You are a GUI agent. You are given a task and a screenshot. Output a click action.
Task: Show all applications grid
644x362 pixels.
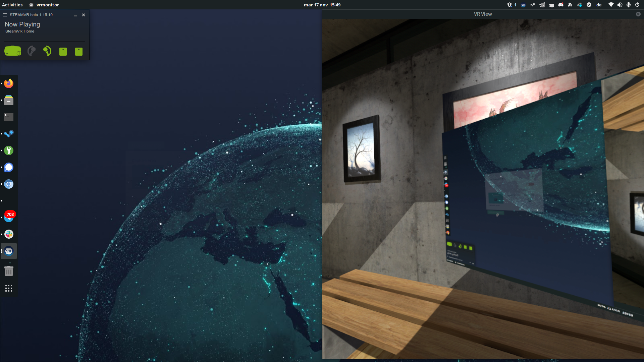click(x=9, y=288)
